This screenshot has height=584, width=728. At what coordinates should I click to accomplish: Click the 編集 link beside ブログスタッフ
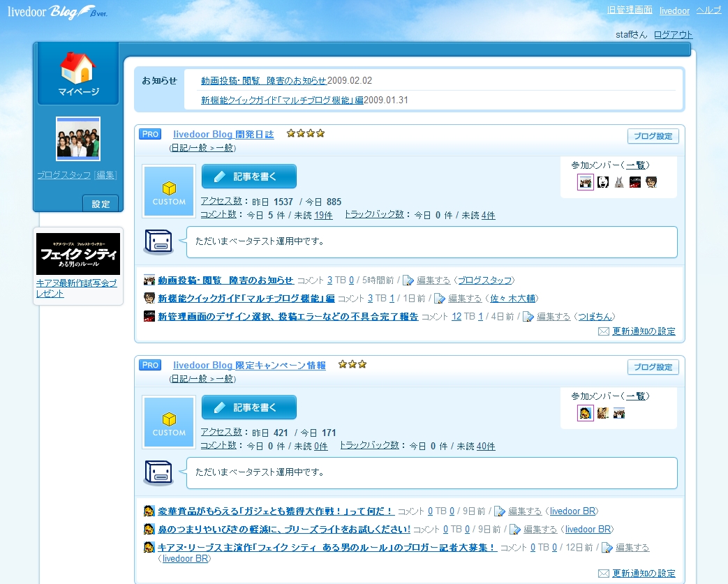coord(105,175)
